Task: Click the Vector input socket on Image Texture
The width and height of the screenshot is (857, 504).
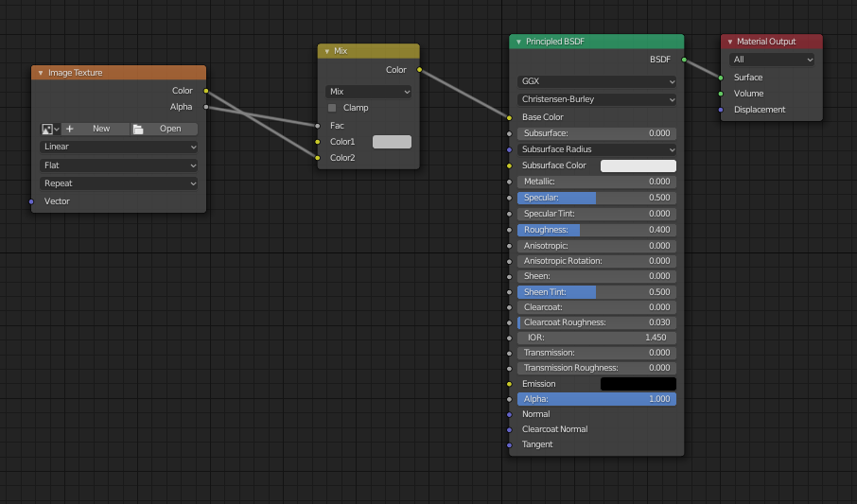Action: (31, 201)
